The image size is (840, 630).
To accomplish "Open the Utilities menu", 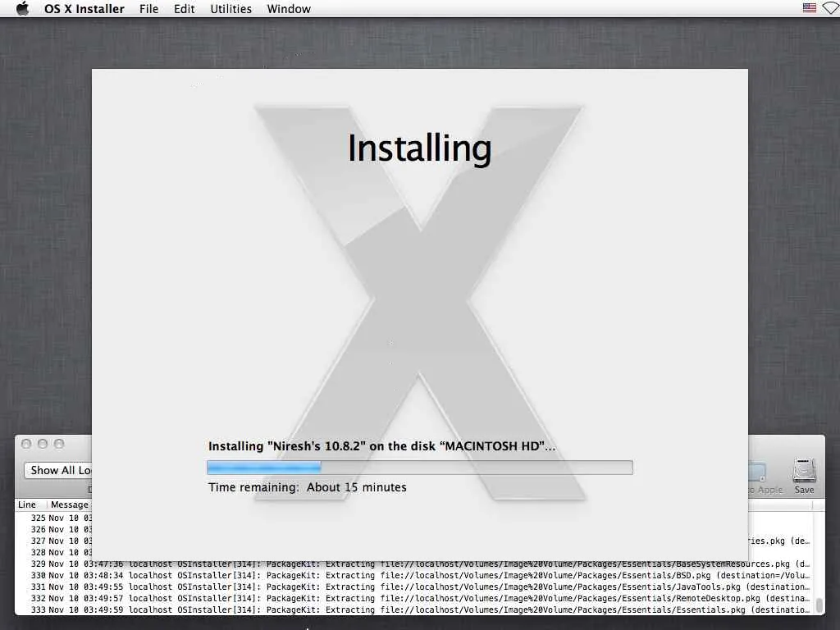I will coord(231,9).
